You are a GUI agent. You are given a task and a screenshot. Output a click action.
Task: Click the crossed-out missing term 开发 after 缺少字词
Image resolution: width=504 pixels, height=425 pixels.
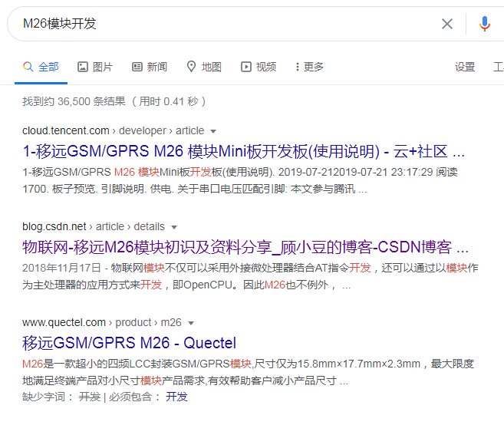pyautogui.click(x=90, y=397)
